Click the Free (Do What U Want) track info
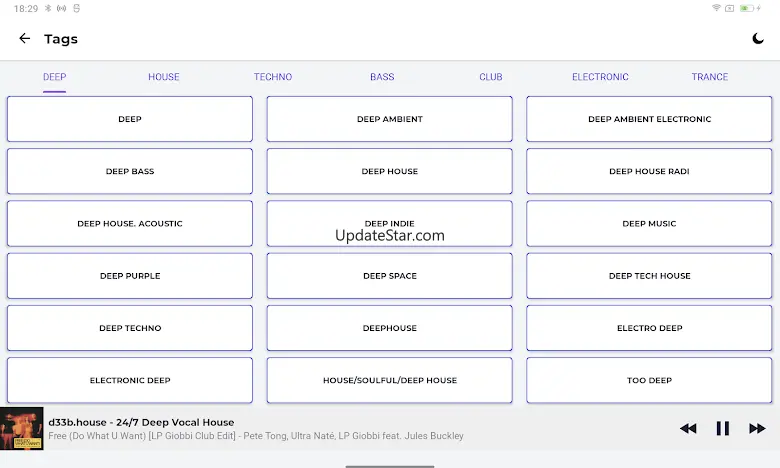 (256, 436)
